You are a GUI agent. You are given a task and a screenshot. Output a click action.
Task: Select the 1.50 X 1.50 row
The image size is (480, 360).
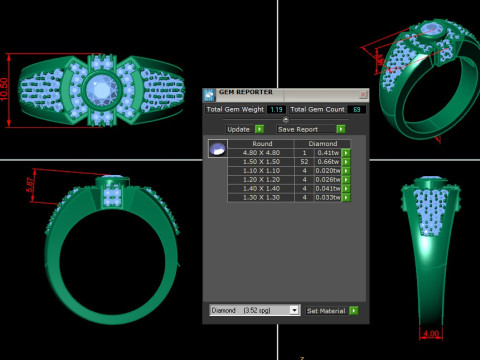click(x=289, y=162)
